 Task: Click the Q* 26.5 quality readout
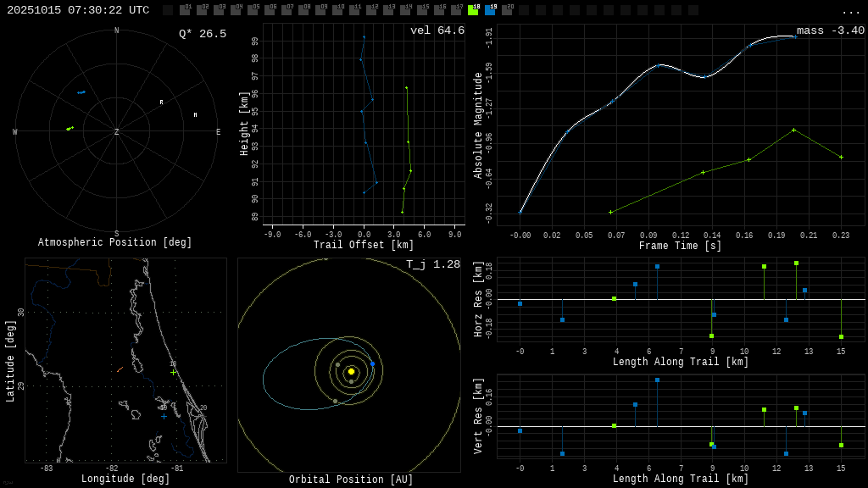pos(202,34)
